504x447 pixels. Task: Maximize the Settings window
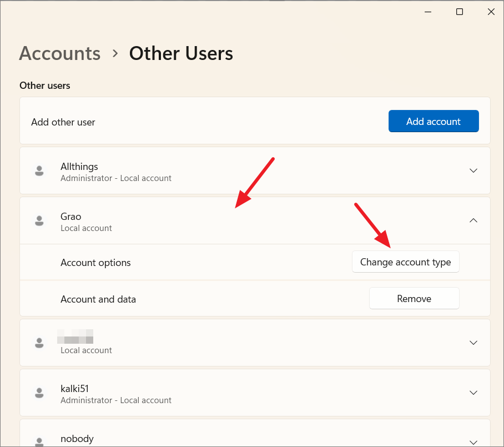coord(460,12)
